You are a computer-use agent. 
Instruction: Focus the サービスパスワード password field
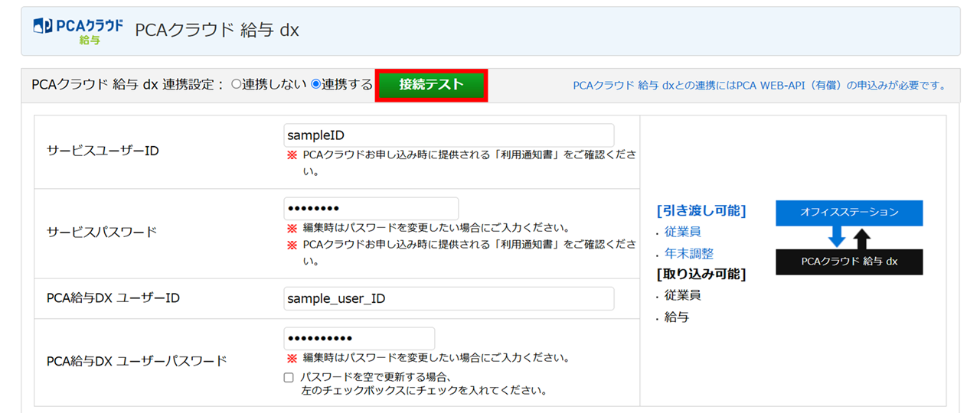click(x=371, y=209)
